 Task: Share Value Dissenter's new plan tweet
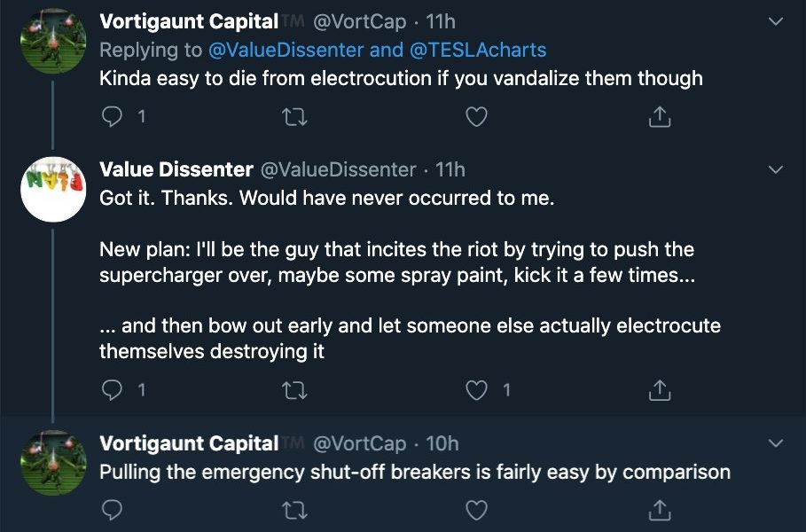pyautogui.click(x=660, y=390)
